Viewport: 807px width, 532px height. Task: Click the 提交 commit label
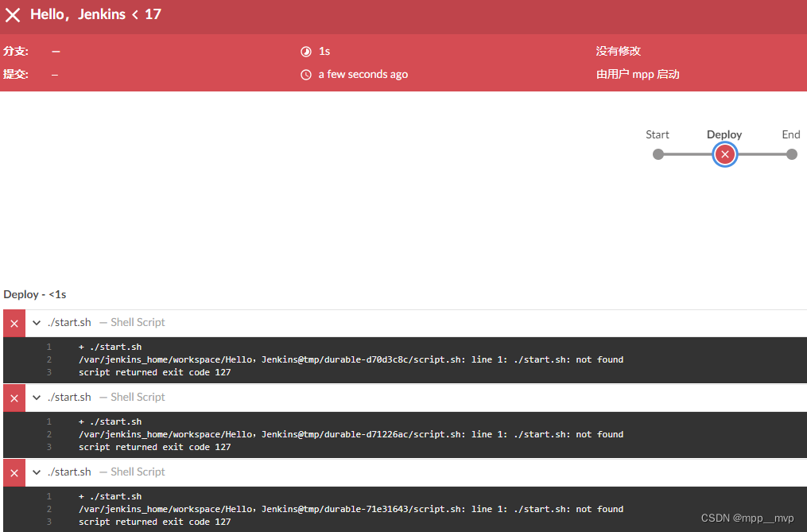tap(16, 74)
